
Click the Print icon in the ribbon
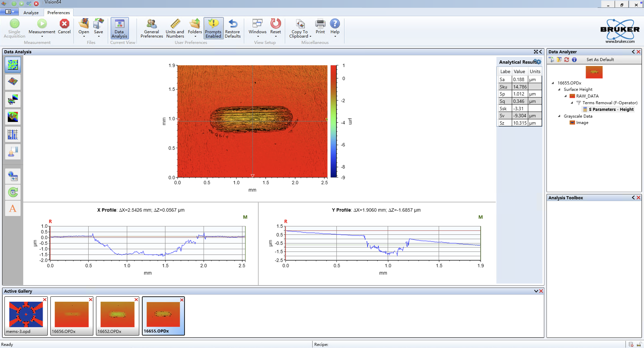pyautogui.click(x=320, y=24)
